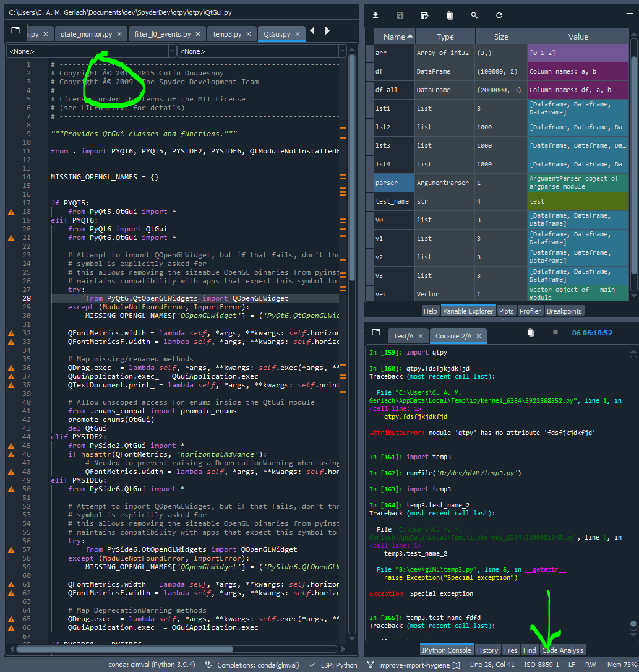Click the olive 'test' value cell
The height and width of the screenshot is (672, 639).
[578, 201]
